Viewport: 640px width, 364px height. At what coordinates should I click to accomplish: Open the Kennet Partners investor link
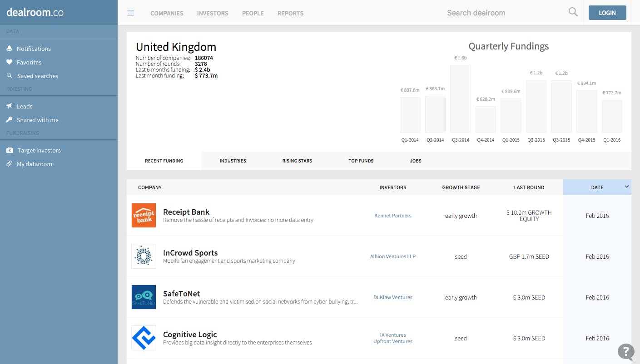pos(392,216)
